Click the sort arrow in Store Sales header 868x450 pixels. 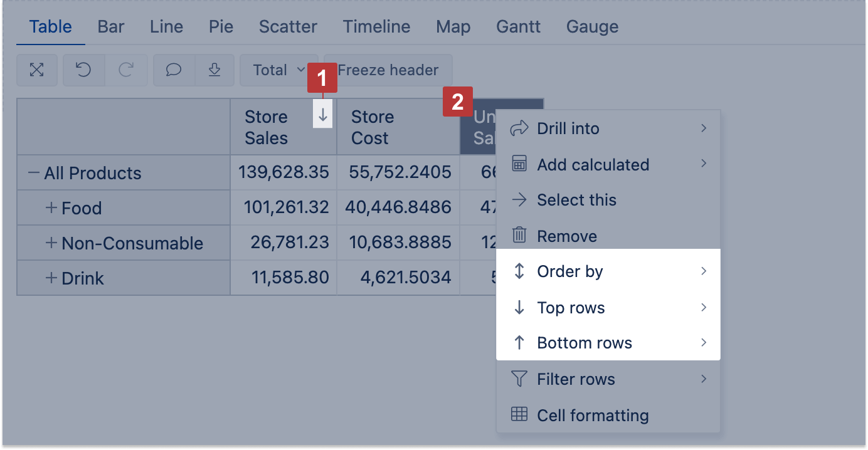[x=323, y=115]
